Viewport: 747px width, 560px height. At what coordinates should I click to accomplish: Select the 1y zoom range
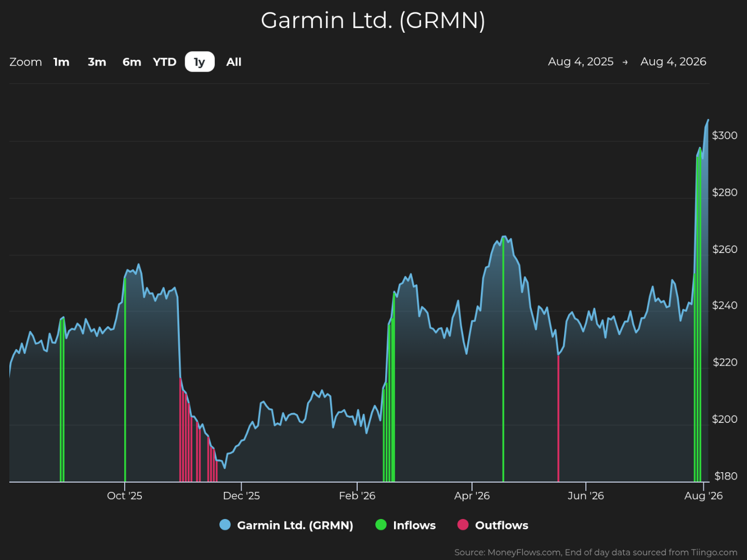click(200, 62)
